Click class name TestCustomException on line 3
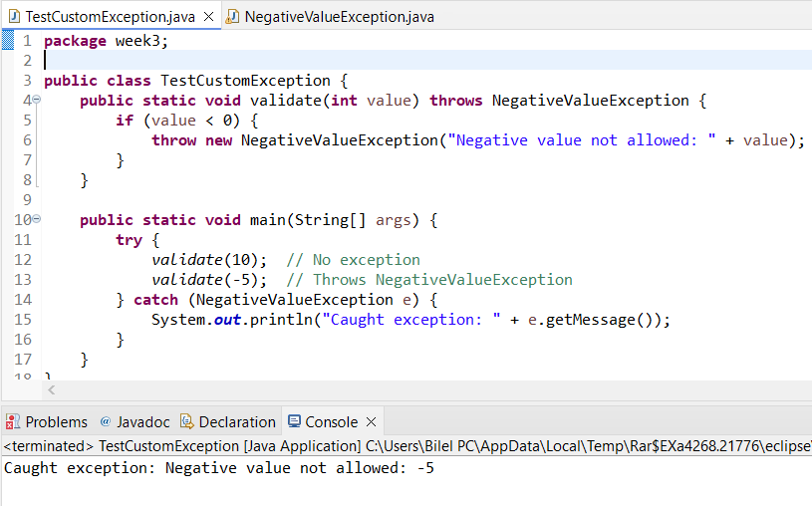812x506 pixels. [x=245, y=81]
